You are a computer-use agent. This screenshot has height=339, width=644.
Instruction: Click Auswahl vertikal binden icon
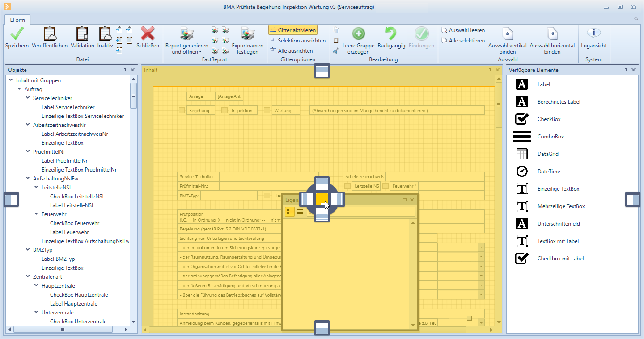[507, 34]
